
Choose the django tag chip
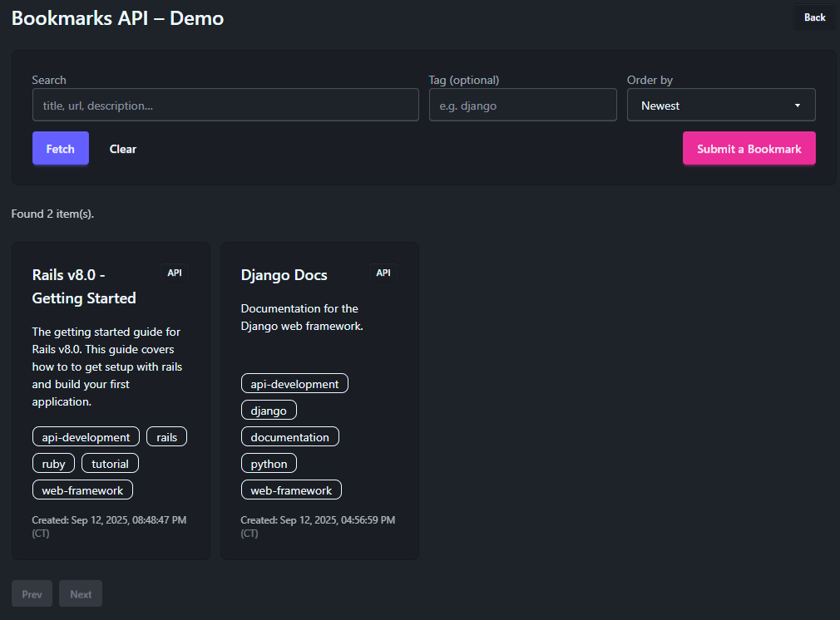tap(269, 411)
